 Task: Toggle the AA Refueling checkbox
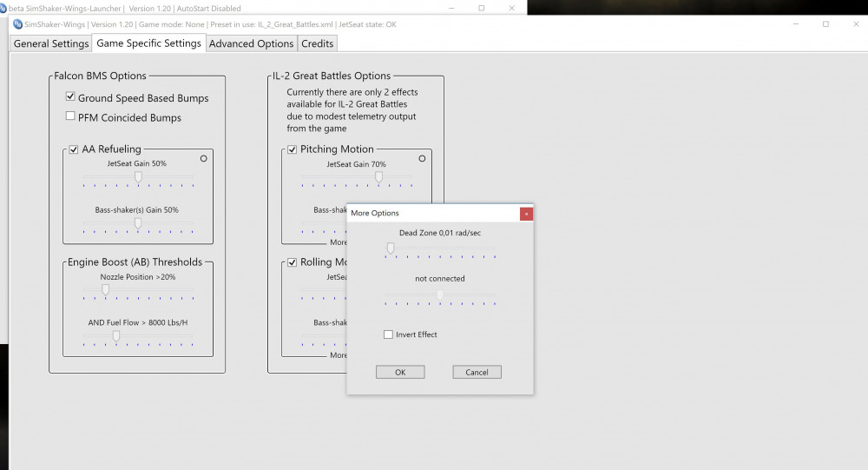pos(74,149)
